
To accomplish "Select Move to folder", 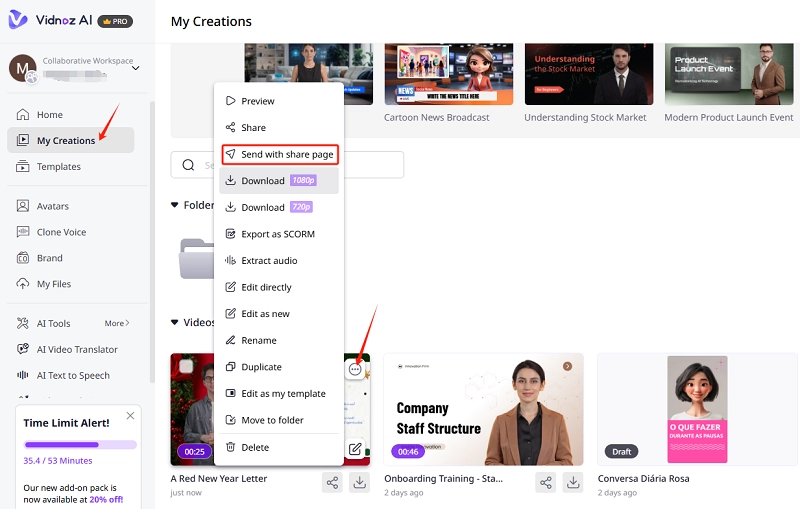I will 279,420.
